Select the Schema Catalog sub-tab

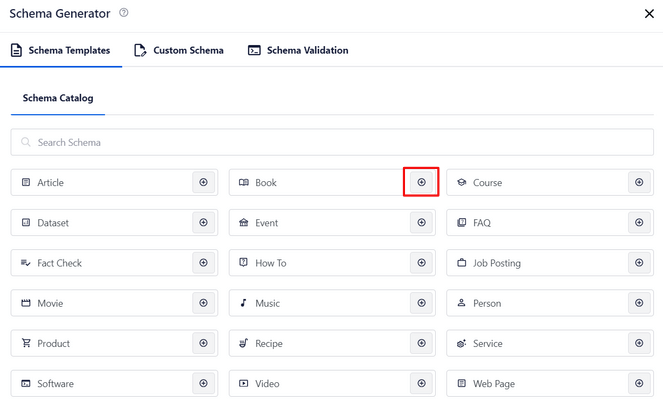coord(58,98)
